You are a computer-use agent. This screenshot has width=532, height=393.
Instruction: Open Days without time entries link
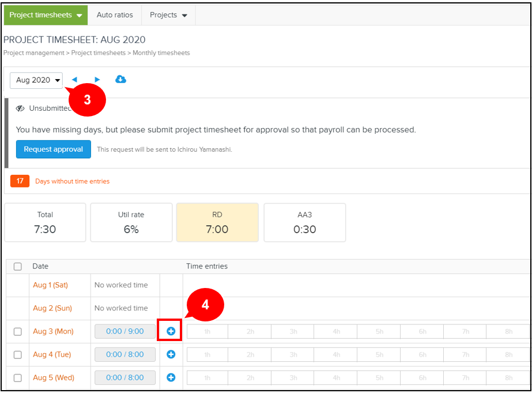(x=72, y=181)
